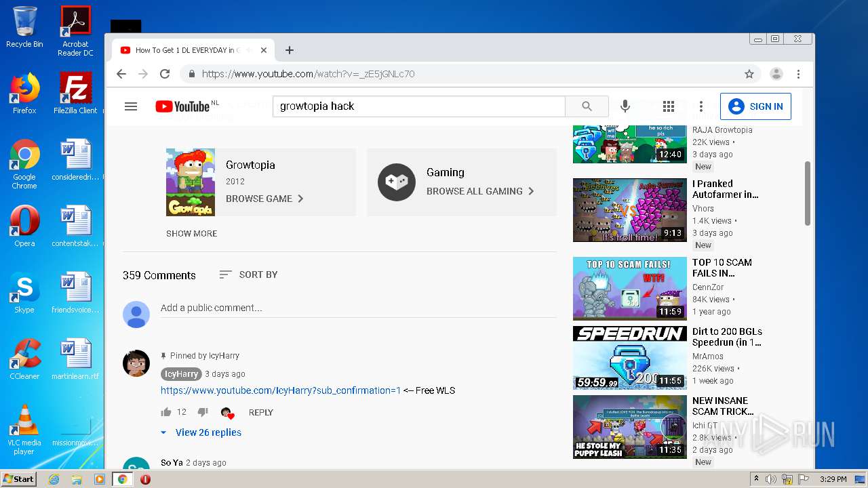Open 'TOP 10 SCAM FAILS' video thumbnail
This screenshot has width=868, height=488.
coord(629,289)
